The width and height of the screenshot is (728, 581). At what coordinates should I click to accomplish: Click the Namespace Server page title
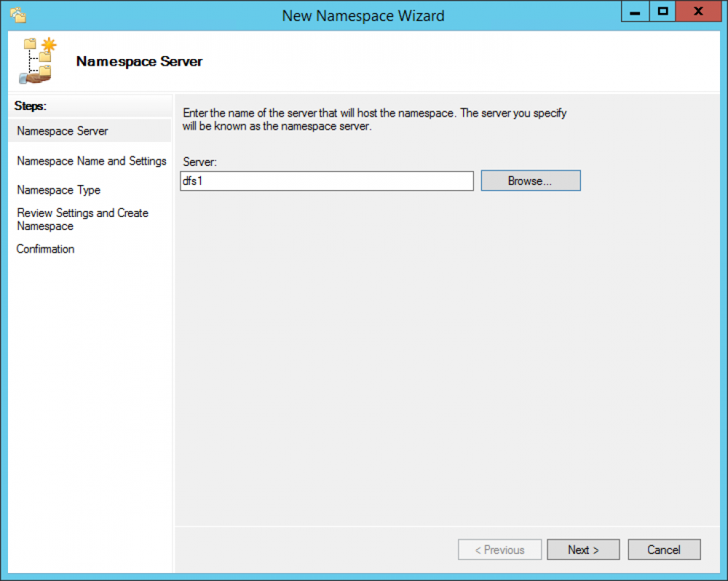coord(139,61)
